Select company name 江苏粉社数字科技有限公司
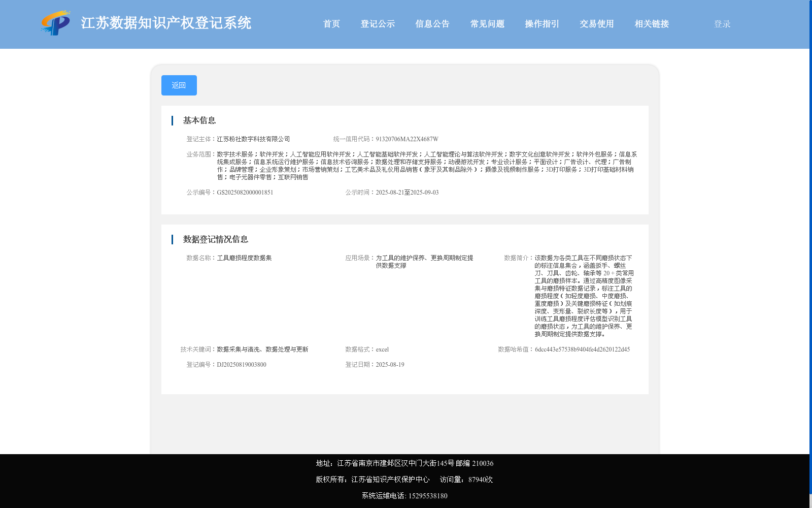 click(x=253, y=139)
